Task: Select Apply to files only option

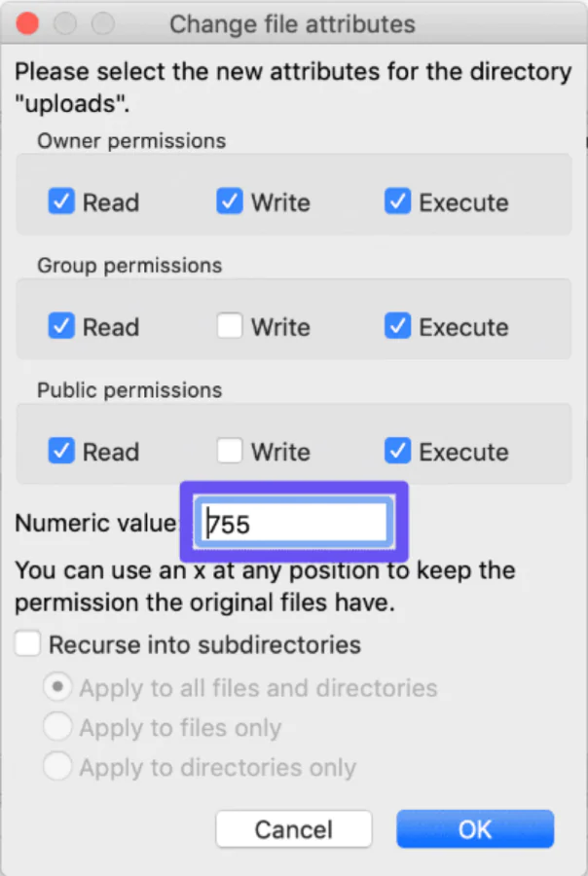Action: point(58,727)
